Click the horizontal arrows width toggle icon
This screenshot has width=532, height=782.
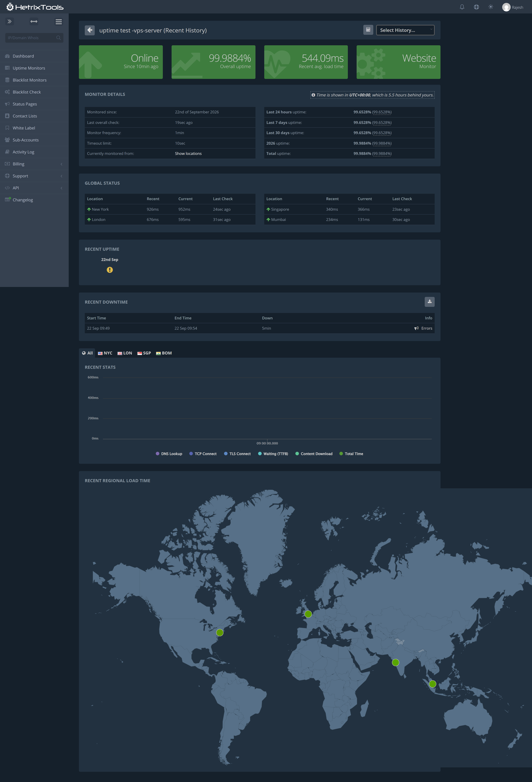click(34, 21)
